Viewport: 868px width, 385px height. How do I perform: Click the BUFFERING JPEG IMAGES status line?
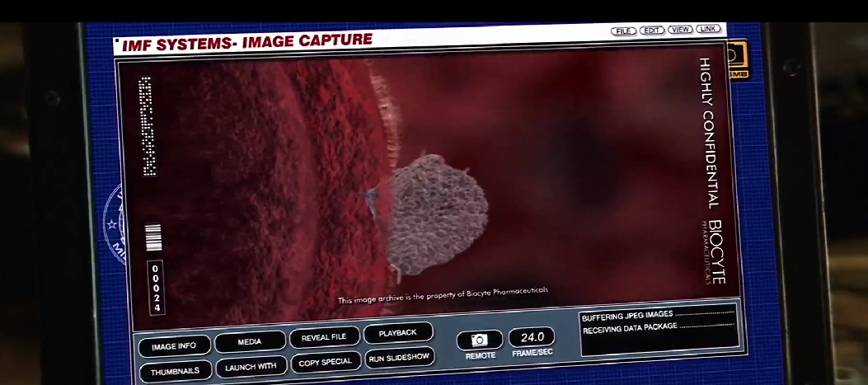[x=658, y=316]
